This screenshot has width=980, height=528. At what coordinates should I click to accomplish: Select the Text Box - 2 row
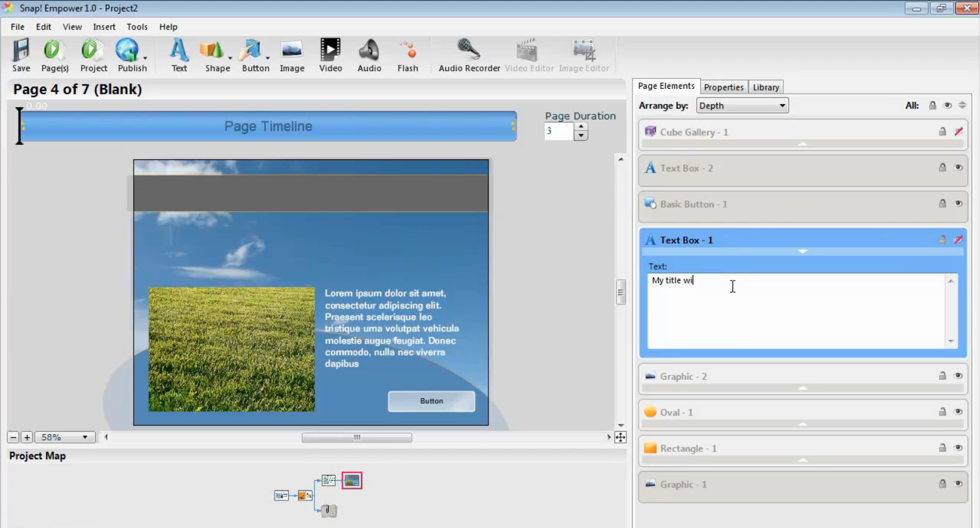tap(803, 170)
